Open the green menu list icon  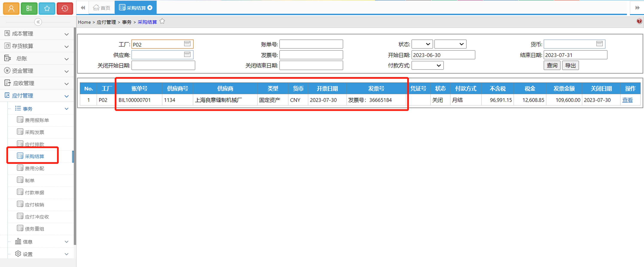click(29, 9)
